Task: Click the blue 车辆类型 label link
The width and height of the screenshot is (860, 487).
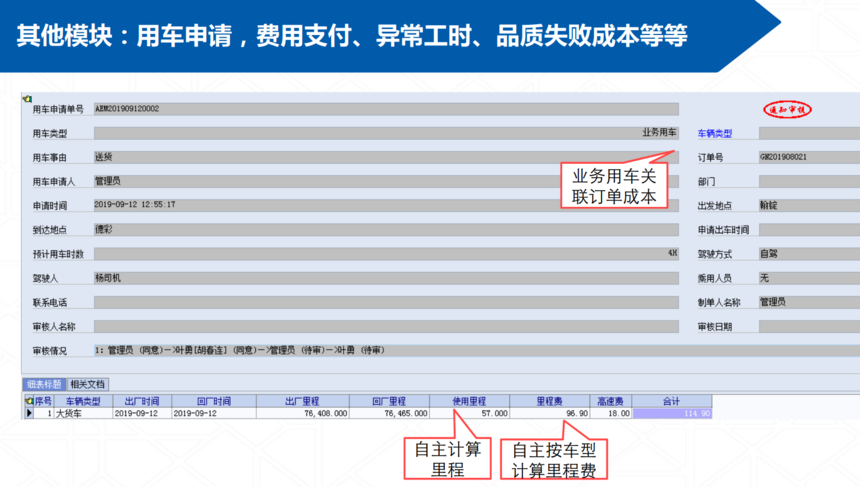Action: coord(715,133)
